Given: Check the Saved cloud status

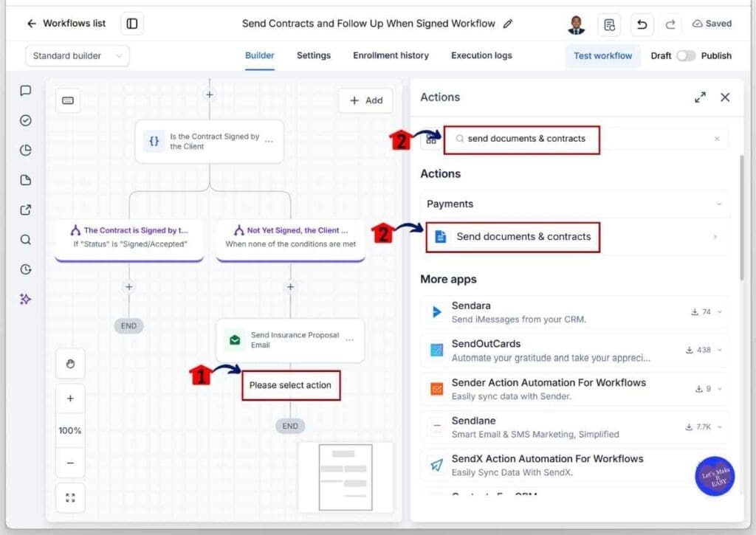Looking at the screenshot, I should (x=712, y=24).
